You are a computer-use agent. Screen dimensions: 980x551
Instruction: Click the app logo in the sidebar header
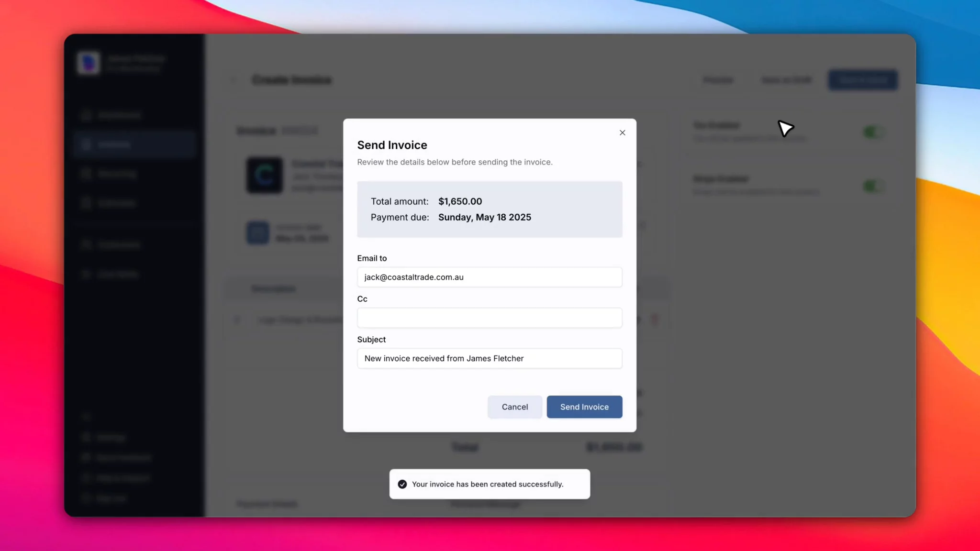[89, 63]
